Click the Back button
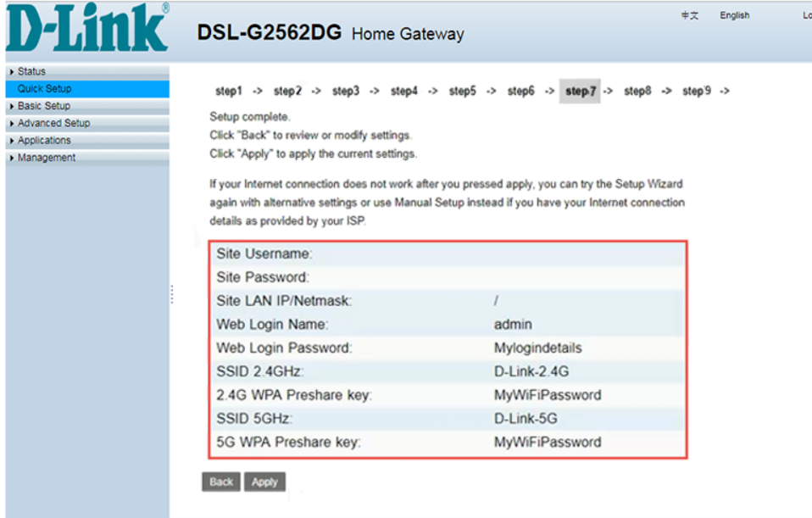 point(221,482)
